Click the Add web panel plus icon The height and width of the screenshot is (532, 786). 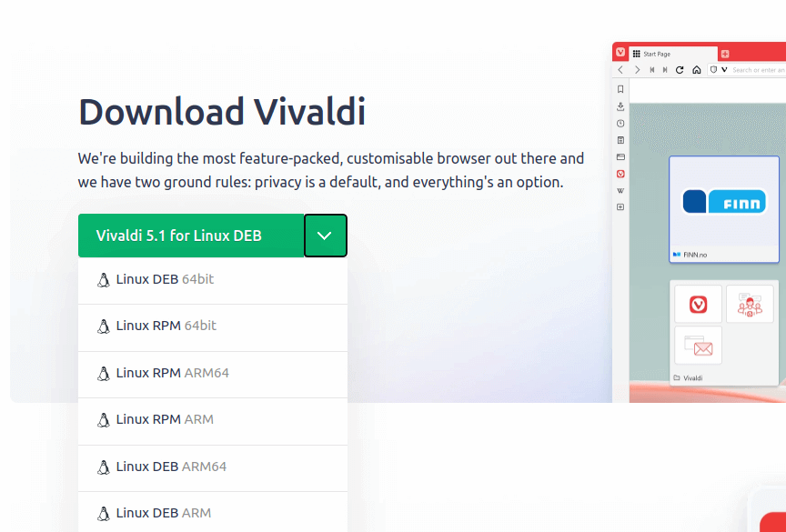click(620, 207)
